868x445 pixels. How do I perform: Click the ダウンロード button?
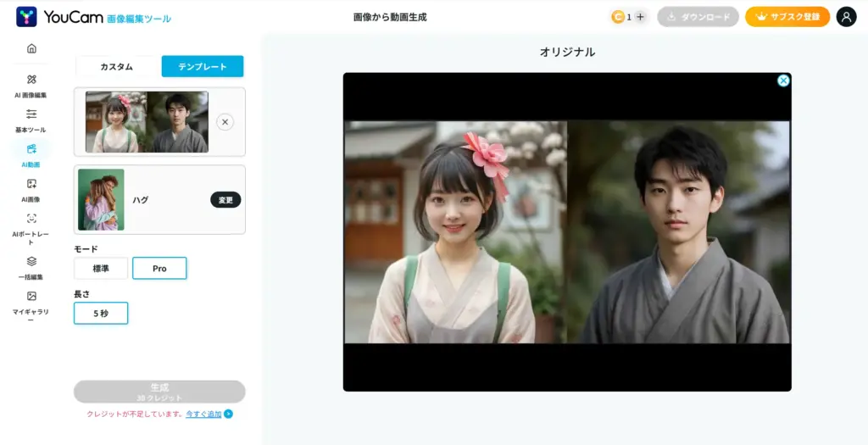coord(698,17)
